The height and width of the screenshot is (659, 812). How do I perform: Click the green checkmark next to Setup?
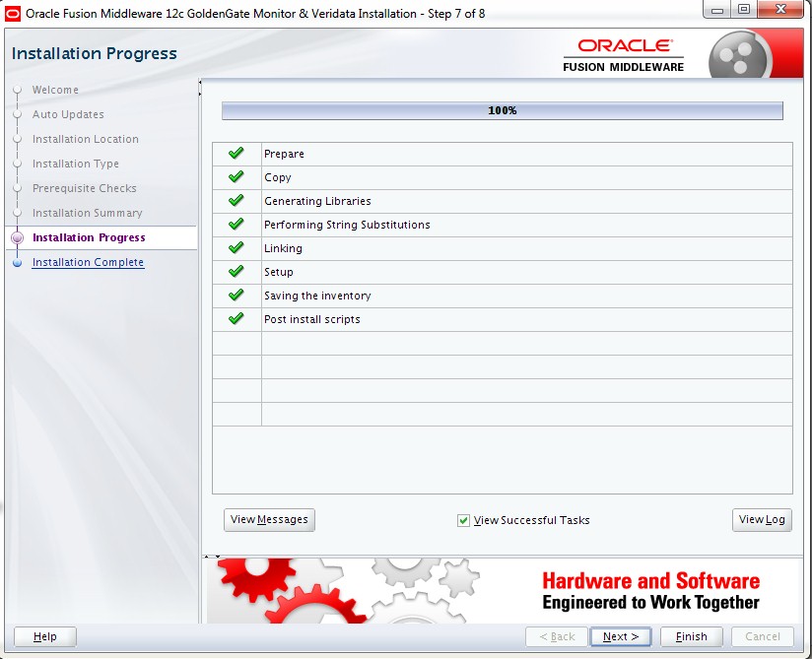pos(237,271)
